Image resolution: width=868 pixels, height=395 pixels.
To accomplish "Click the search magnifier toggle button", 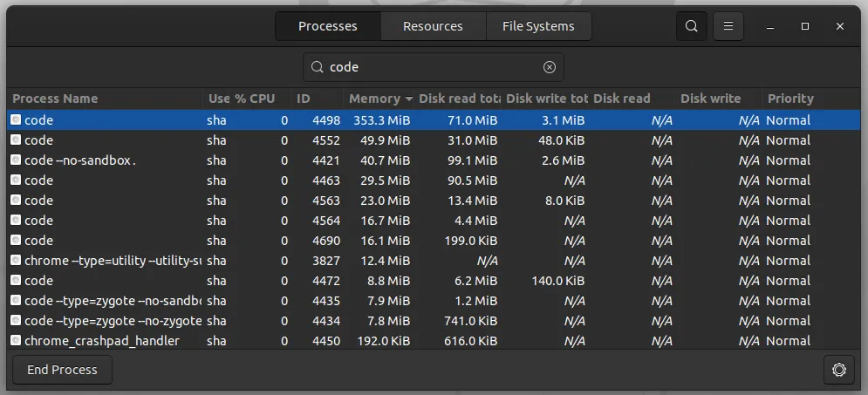I will (x=692, y=26).
